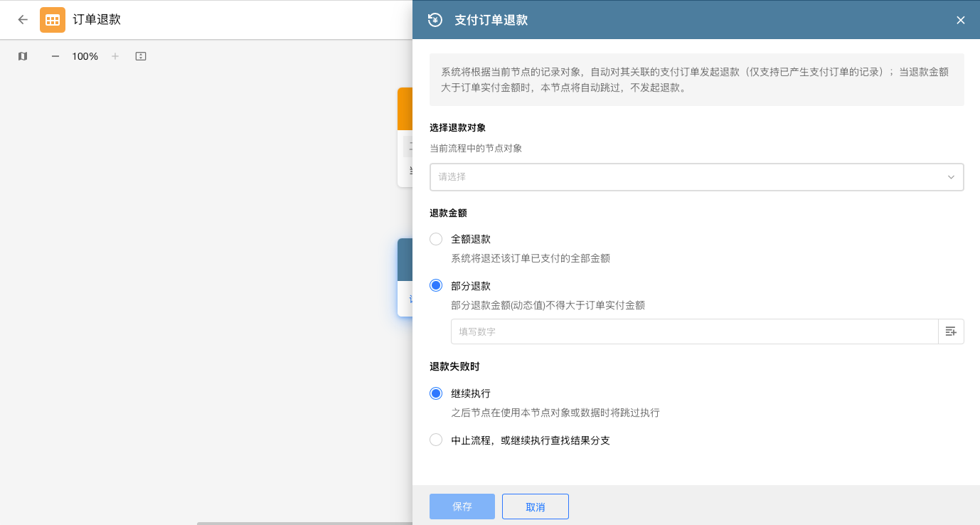The image size is (980, 525).
Task: Focus the 填写数字 refund amount field
Action: 694,332
